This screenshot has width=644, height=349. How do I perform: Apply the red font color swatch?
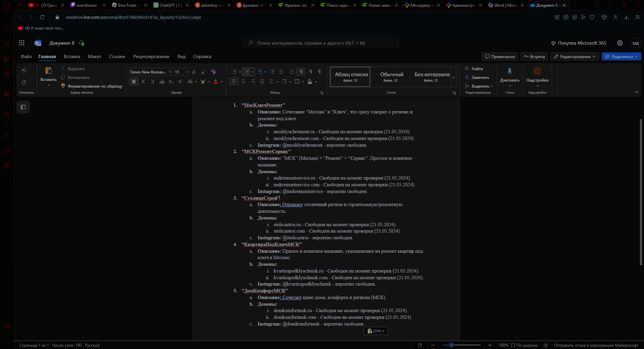216,82
